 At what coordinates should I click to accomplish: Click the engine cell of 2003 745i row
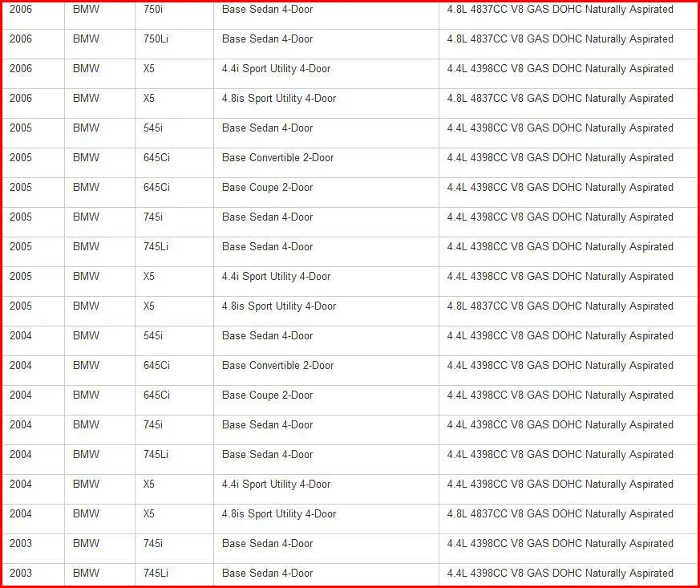[x=560, y=543]
